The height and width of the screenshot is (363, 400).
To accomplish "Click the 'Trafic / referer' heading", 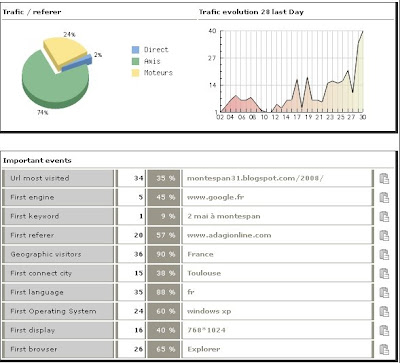I will 32,12.
